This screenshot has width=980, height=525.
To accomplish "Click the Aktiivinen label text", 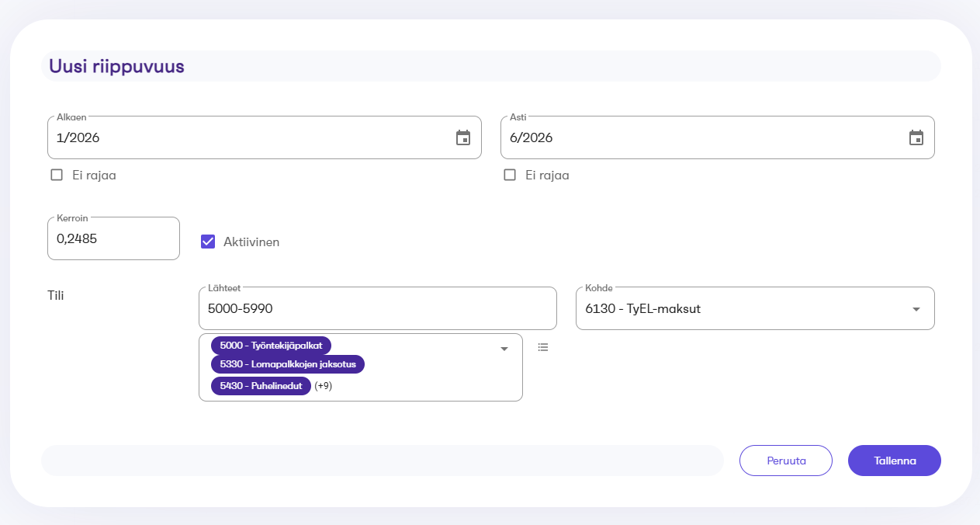I will pyautogui.click(x=251, y=242).
